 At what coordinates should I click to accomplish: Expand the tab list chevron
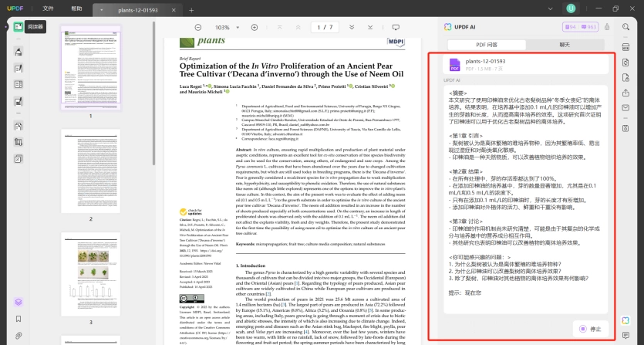coord(550,8)
